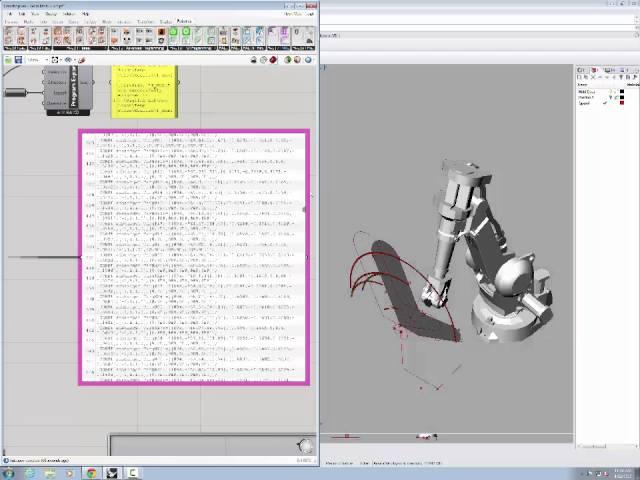Viewport: 640px width, 480px height.
Task: Click the layer filter funnel icon in Rhino
Action: (x=621, y=77)
